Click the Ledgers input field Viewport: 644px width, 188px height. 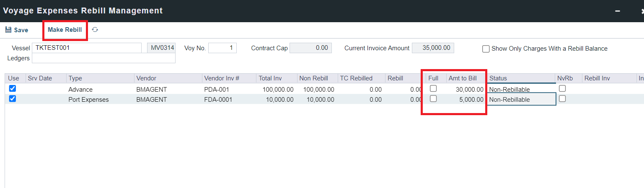coord(103,58)
